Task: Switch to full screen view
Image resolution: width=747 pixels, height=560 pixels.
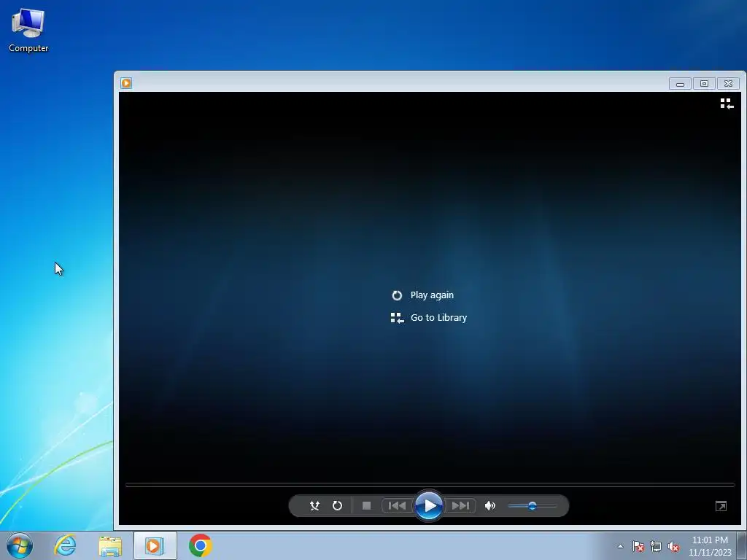Action: coord(721,506)
